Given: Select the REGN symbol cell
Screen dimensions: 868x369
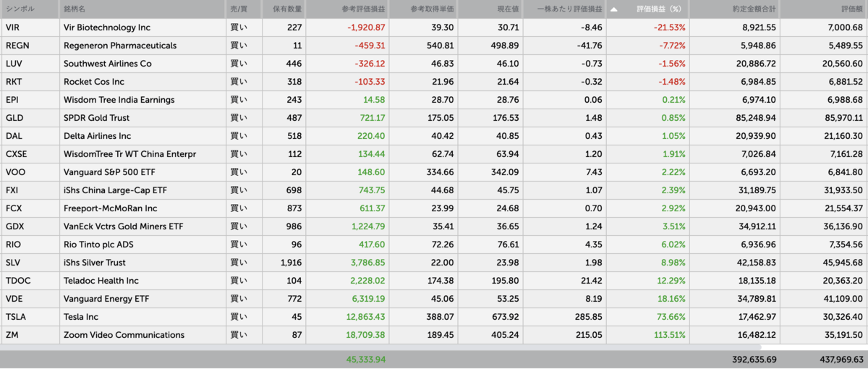Looking at the screenshot, I should click(x=30, y=46).
